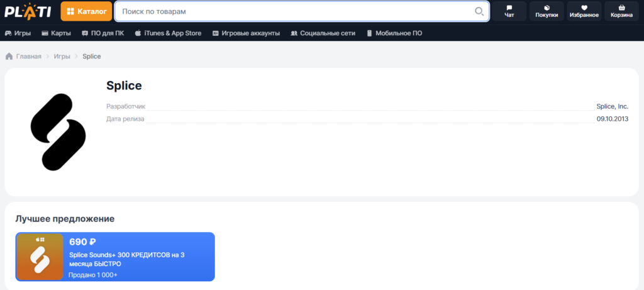Click the Продано 1 000+ text
Screen dimensions: 644x290
tap(93, 275)
